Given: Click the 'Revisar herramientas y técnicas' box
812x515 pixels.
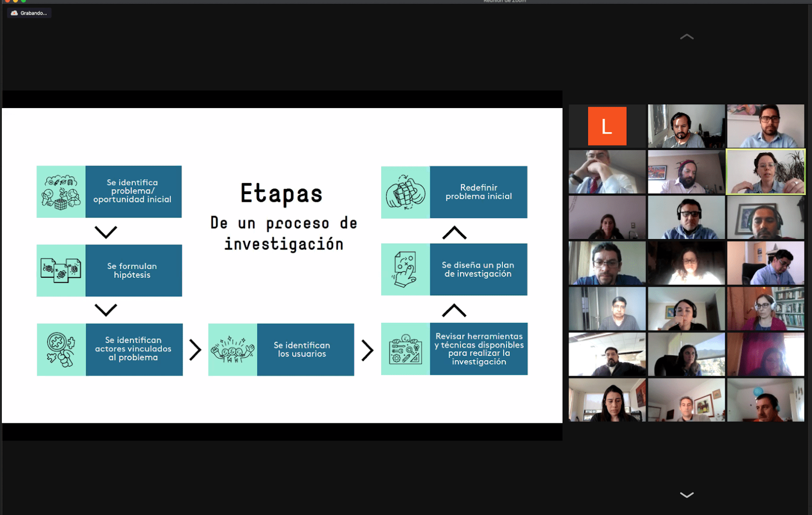Looking at the screenshot, I should click(478, 349).
